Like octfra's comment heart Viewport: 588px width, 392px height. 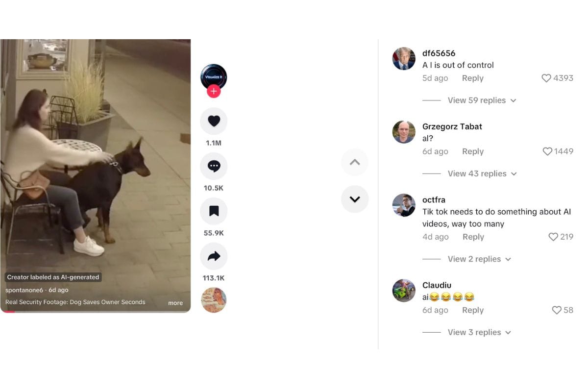tap(553, 237)
